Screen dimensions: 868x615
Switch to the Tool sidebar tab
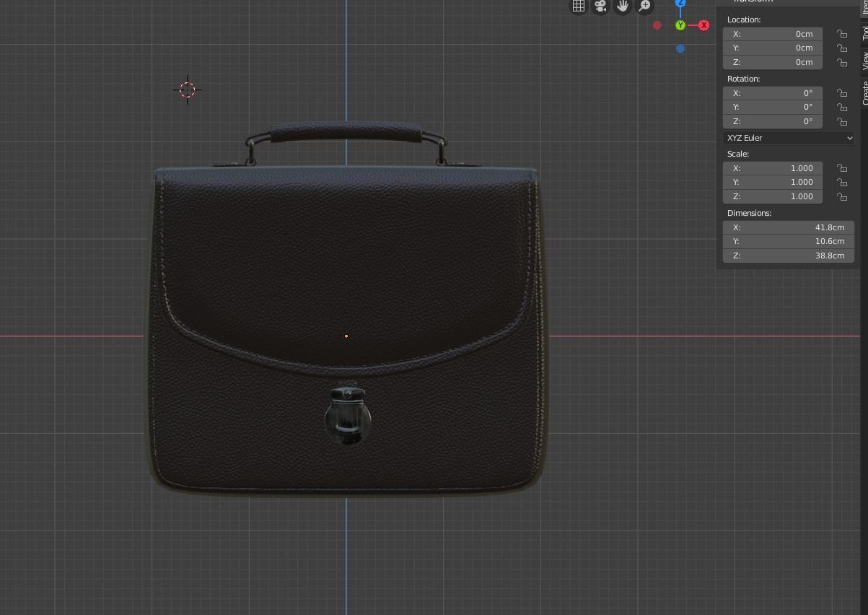tap(864, 32)
